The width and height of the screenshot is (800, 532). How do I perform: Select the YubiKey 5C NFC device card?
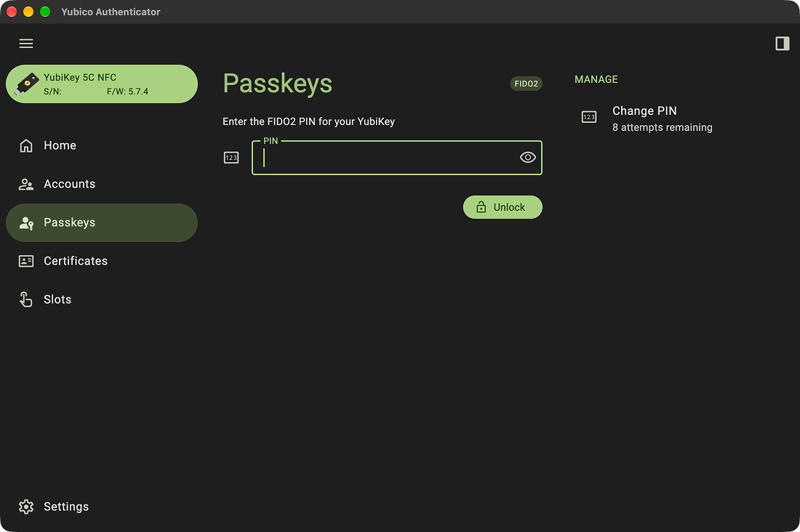[x=102, y=84]
